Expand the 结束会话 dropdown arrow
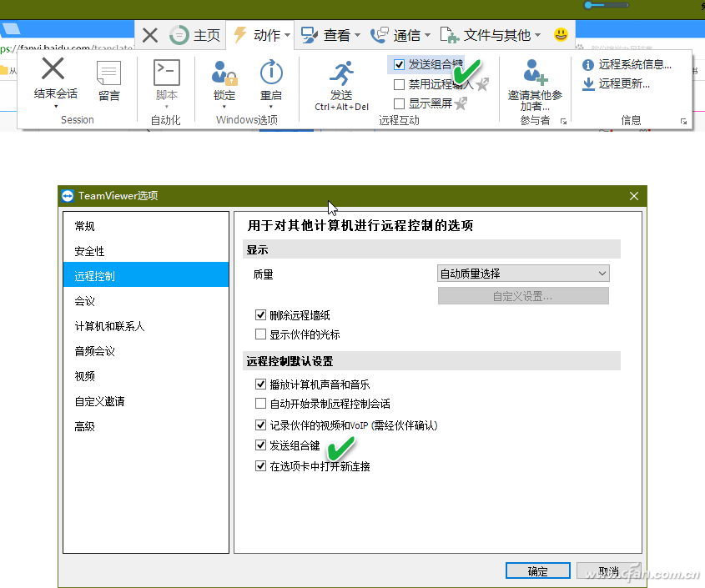The width and height of the screenshot is (705, 588). coord(56,107)
